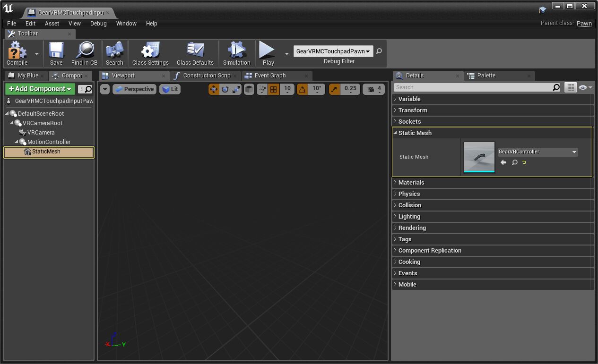Open the GearVRController static mesh dropdown
The height and width of the screenshot is (364, 598).
click(537, 152)
